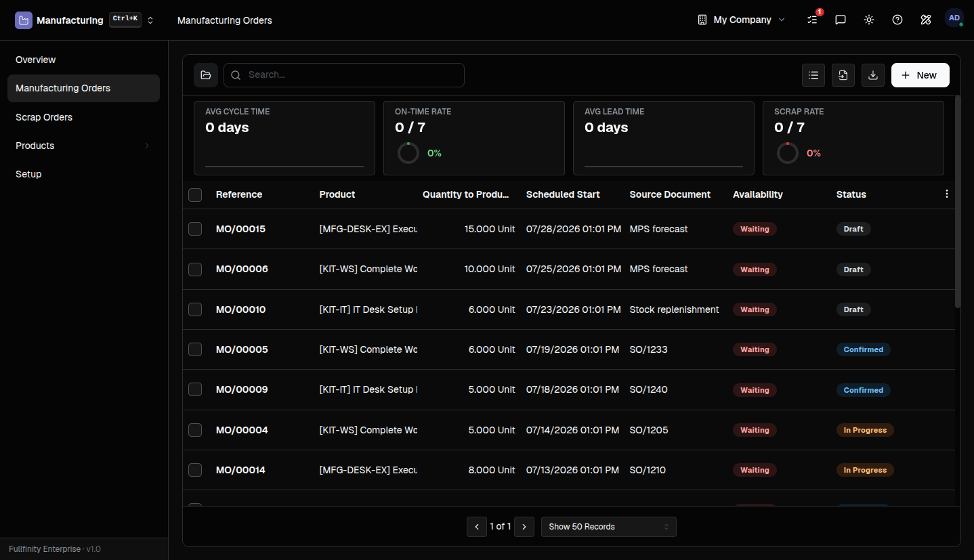The height and width of the screenshot is (560, 974).
Task: Click the AVG CYCLE TIME card
Action: 284,138
